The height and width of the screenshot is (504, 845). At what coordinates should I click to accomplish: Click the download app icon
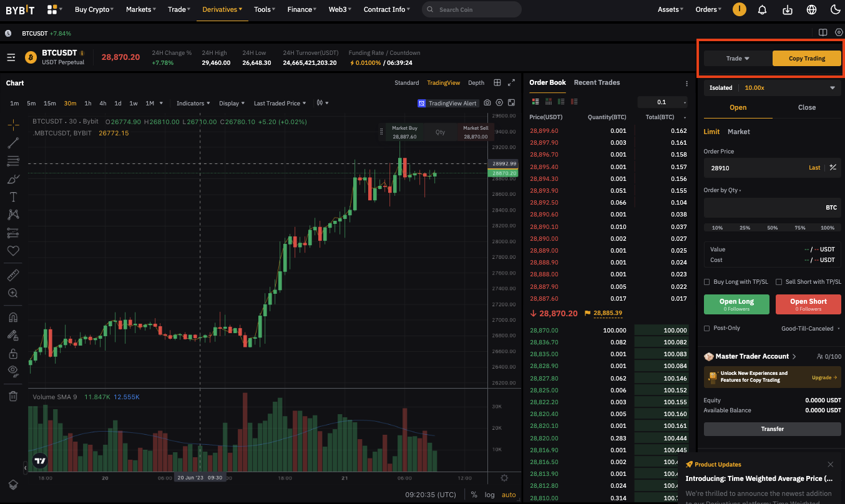click(787, 9)
